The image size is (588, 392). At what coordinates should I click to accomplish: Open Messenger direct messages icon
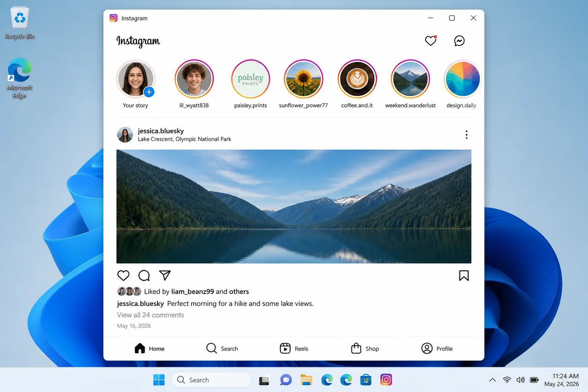click(x=459, y=41)
